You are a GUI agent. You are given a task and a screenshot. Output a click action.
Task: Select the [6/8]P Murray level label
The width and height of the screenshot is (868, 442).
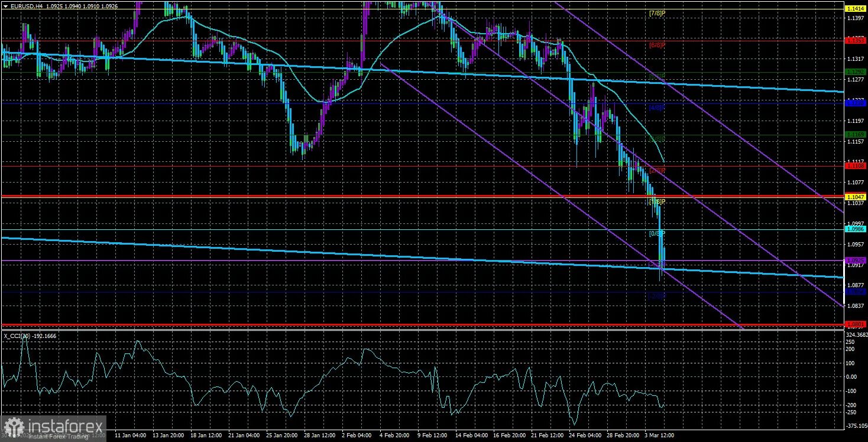[658, 45]
